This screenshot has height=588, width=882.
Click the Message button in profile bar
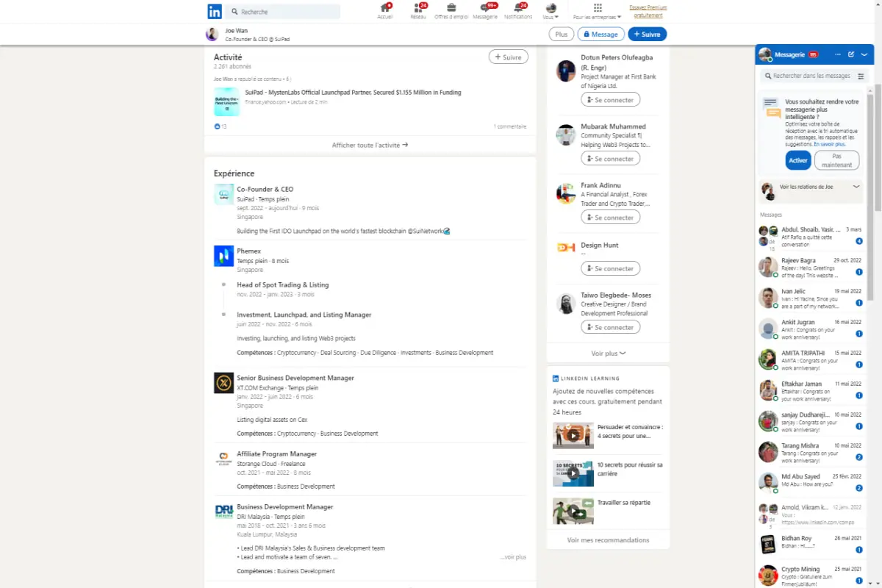click(x=600, y=34)
